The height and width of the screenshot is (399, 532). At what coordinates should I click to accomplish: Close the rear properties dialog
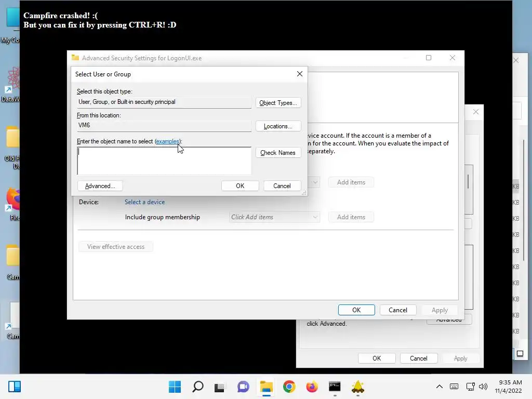pyautogui.click(x=476, y=112)
